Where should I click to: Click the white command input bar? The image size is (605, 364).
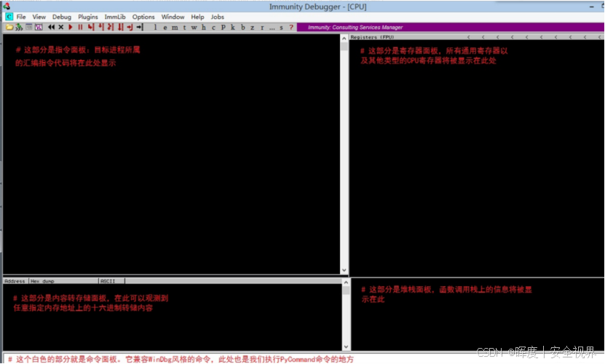[x=303, y=360]
